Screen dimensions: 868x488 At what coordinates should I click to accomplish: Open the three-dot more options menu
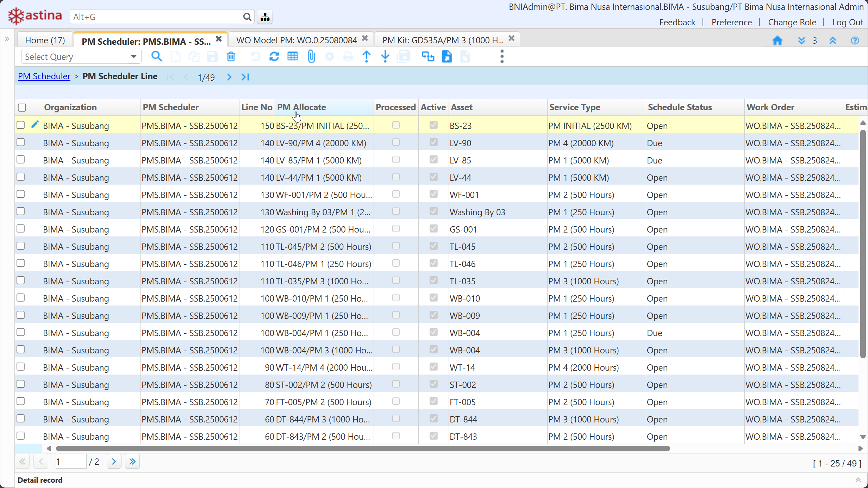[x=502, y=57]
